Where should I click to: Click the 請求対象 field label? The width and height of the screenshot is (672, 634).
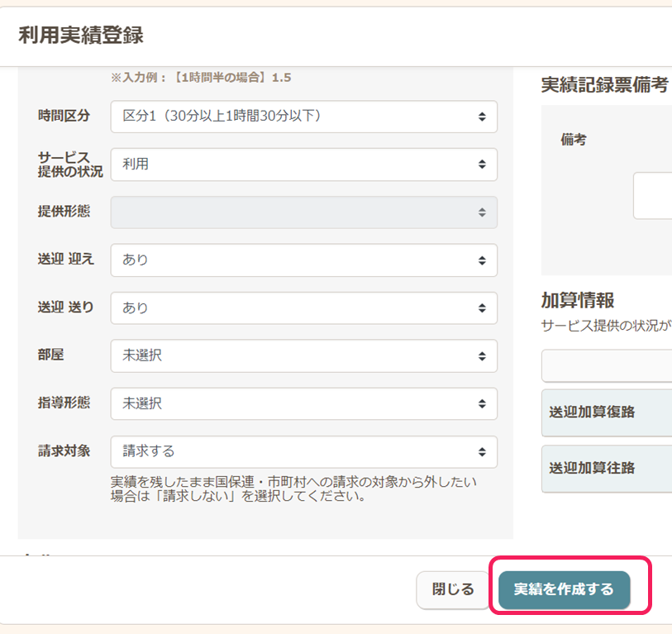[64, 450]
